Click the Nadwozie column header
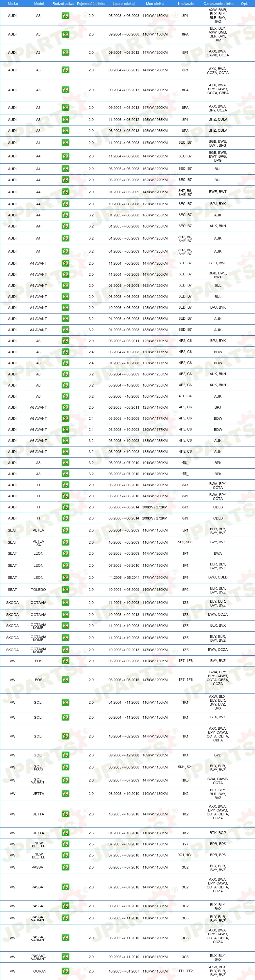Image resolution: width=255 pixels, height=980 pixels. (186, 4)
